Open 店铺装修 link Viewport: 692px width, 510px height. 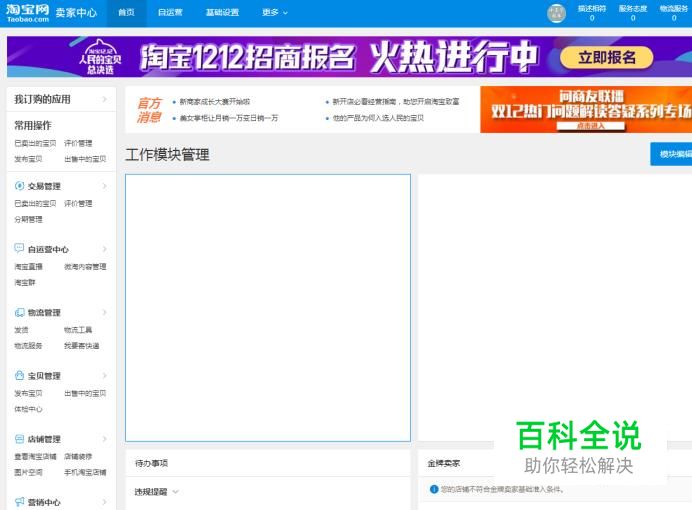(78, 456)
